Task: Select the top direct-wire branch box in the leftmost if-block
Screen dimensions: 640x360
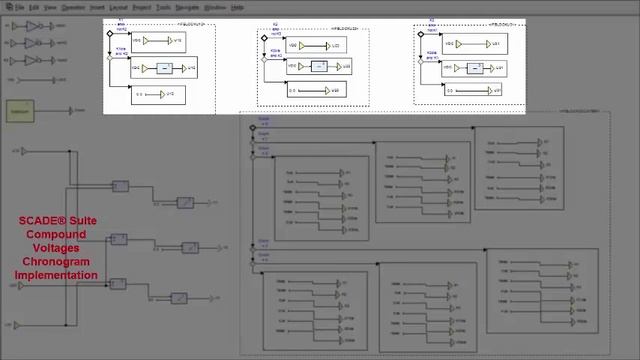Action: [x=159, y=42]
